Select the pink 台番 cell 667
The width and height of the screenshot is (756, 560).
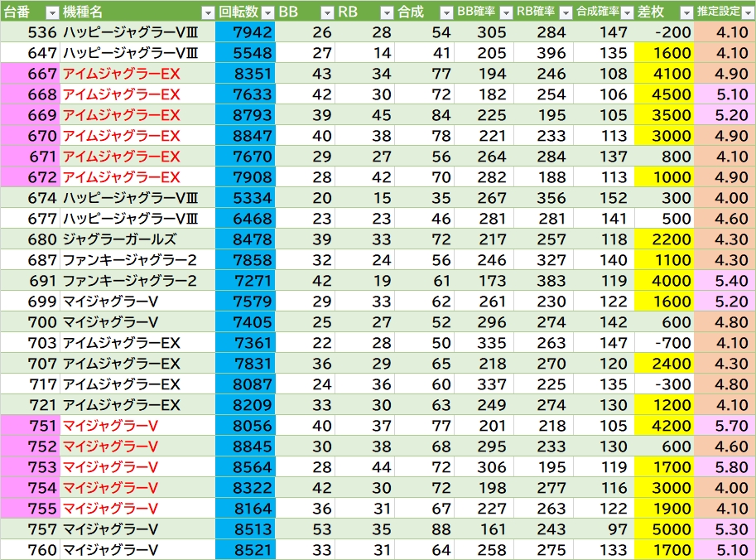click(x=30, y=74)
